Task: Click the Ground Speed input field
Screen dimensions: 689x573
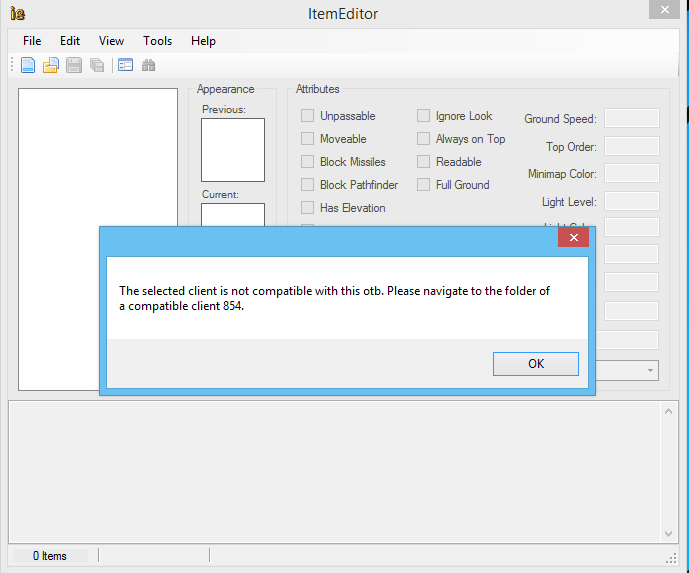Action: pyautogui.click(x=631, y=118)
